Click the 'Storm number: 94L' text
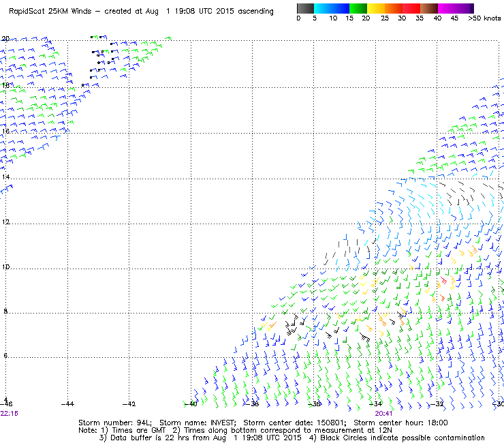 114,423
